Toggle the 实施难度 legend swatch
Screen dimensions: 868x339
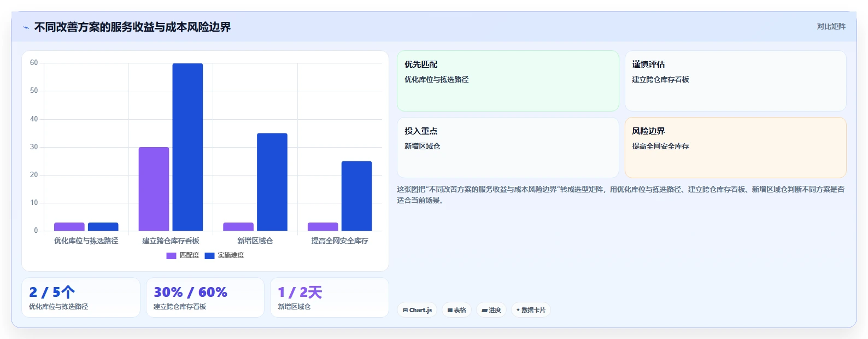209,256
